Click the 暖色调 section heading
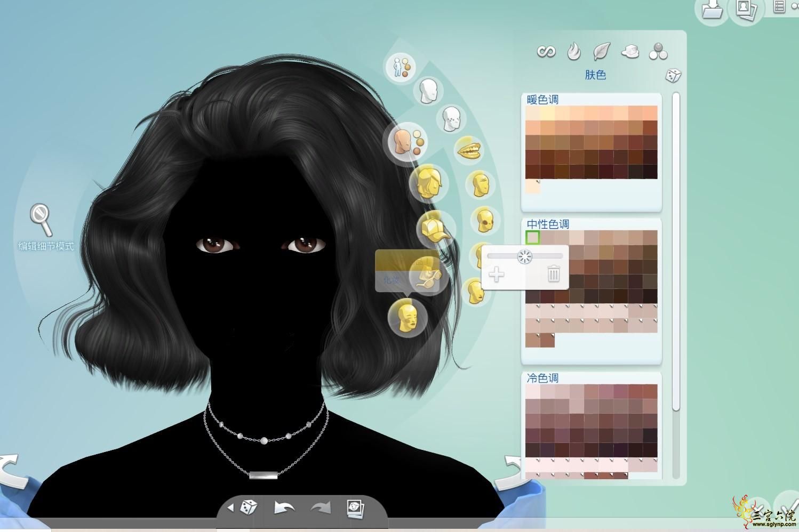 click(542, 100)
